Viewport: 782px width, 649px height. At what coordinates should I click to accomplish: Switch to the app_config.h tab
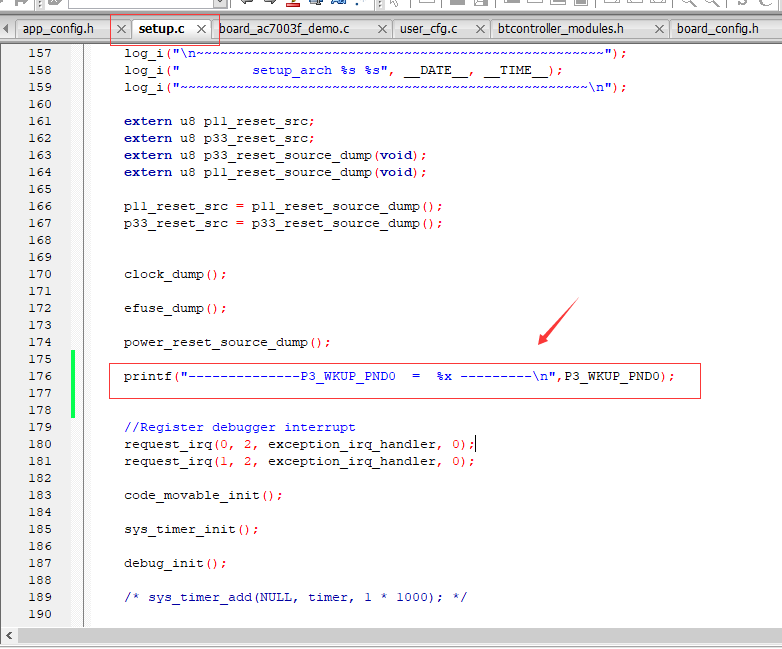click(x=58, y=29)
